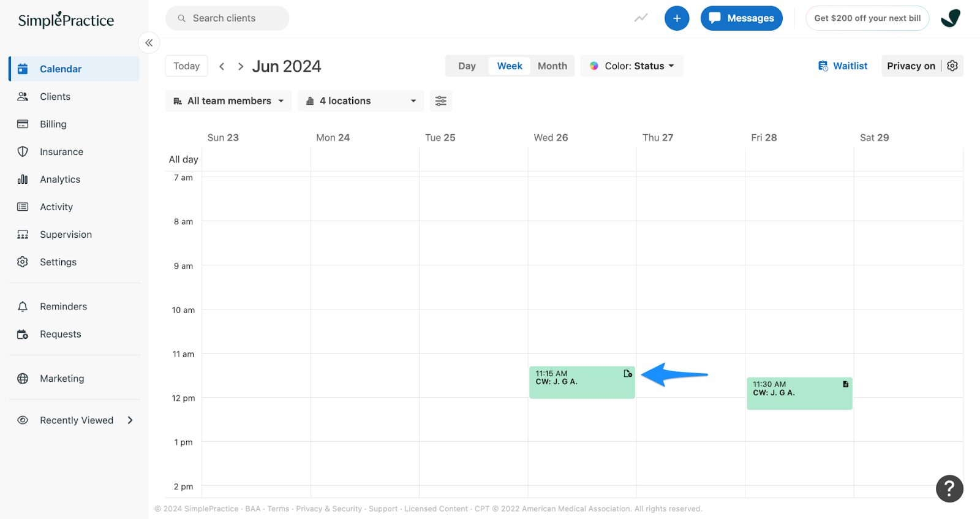
Task: Click the multicolor circle swatch by Color
Action: point(594,66)
